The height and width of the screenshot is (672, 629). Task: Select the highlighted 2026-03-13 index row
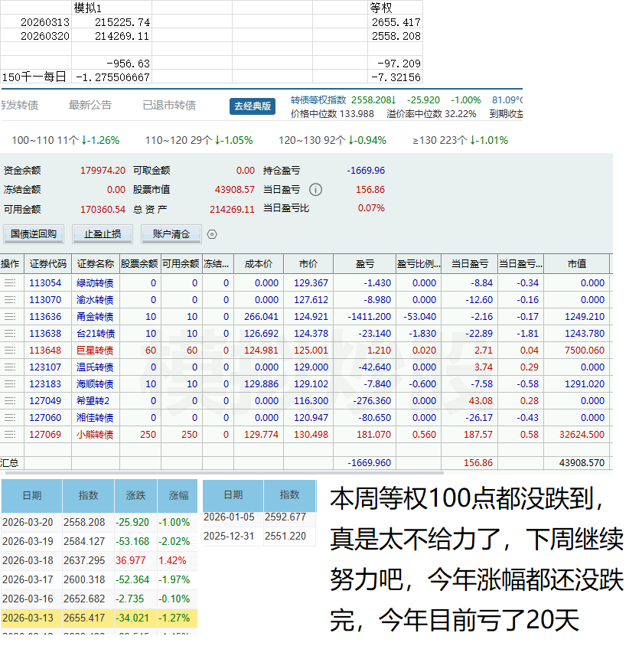point(98,618)
